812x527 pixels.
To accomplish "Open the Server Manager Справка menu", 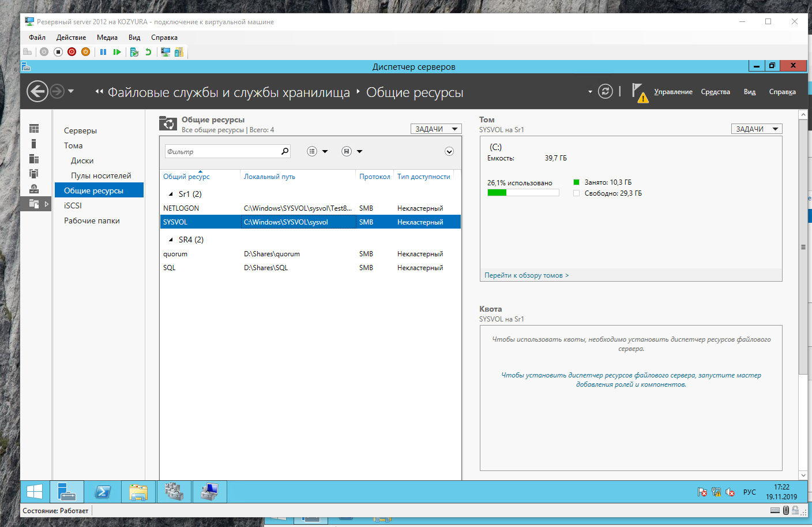I will click(782, 92).
